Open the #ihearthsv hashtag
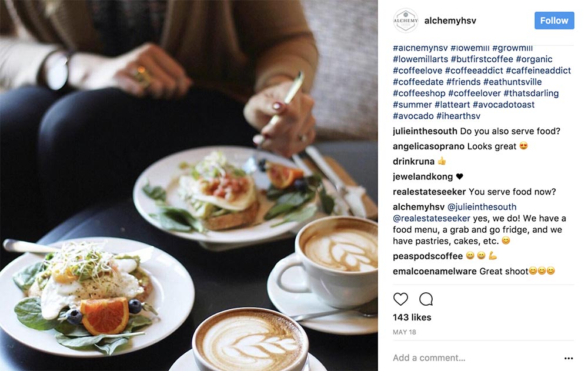The width and height of the screenshot is (588, 371). [458, 116]
